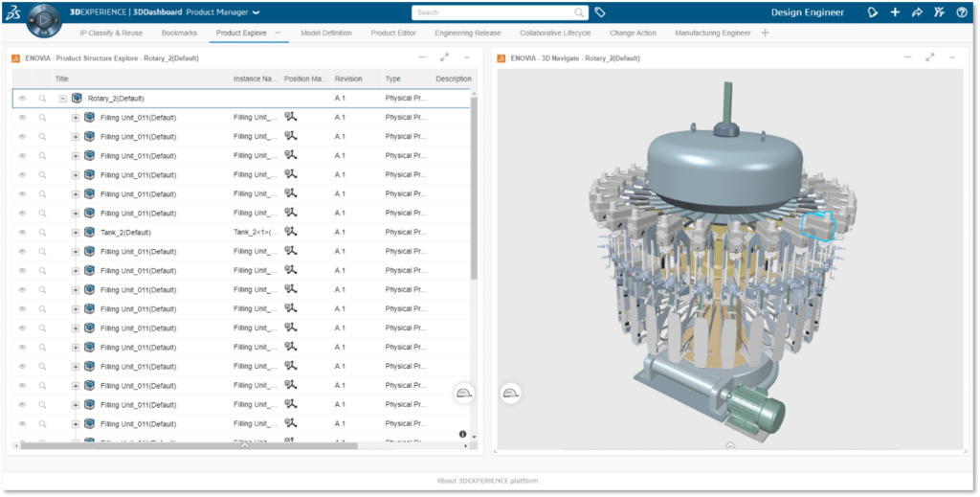Click the Design Engineer label
The width and height of the screenshot is (980, 497).
pos(808,12)
